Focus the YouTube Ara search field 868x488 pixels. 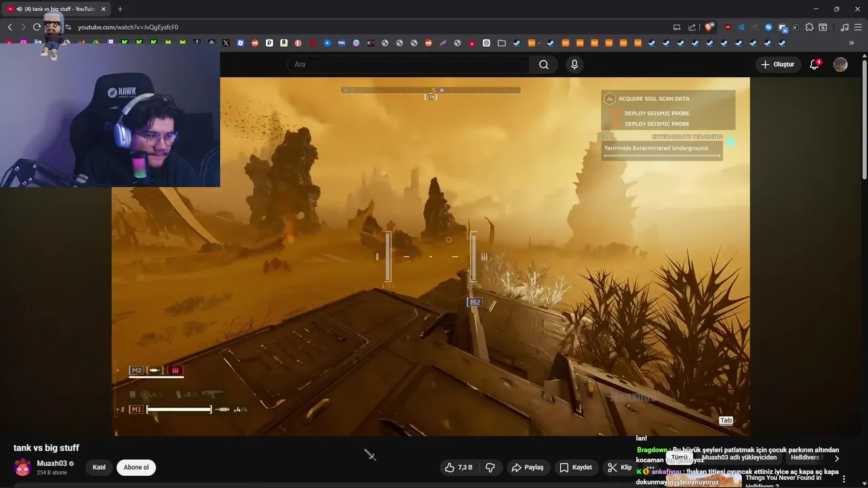[409, 64]
